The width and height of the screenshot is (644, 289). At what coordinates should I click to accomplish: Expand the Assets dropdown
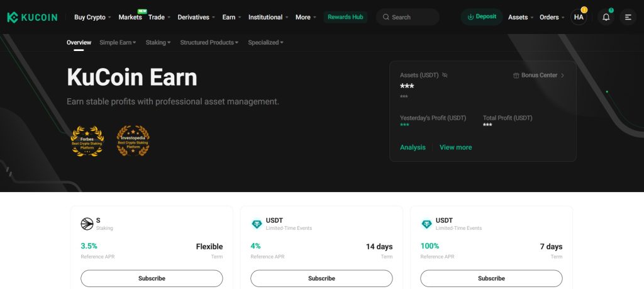click(521, 17)
